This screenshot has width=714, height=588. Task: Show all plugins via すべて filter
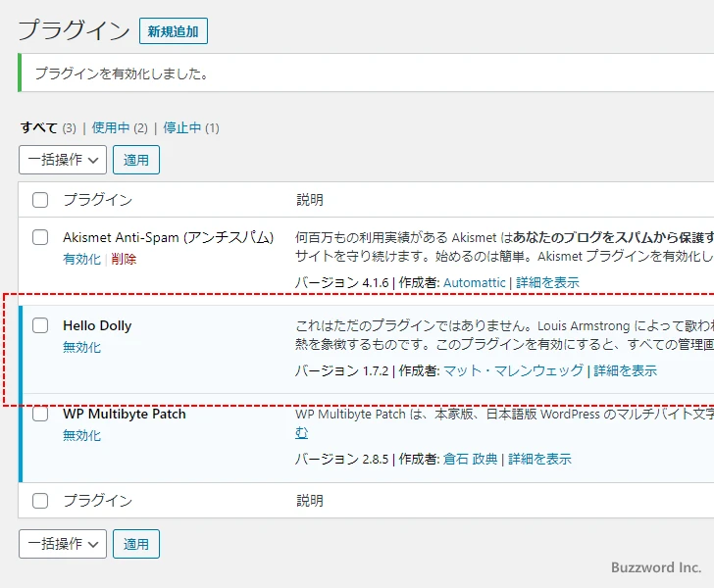pos(38,127)
